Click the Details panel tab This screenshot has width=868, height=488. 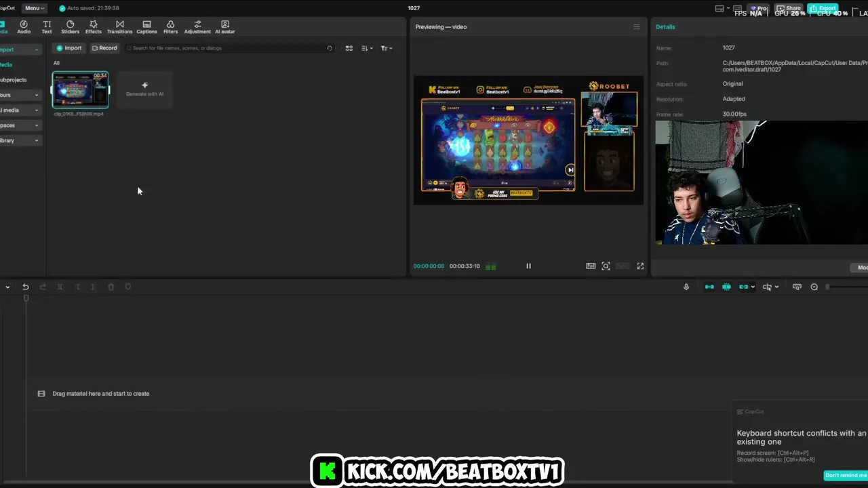(665, 26)
